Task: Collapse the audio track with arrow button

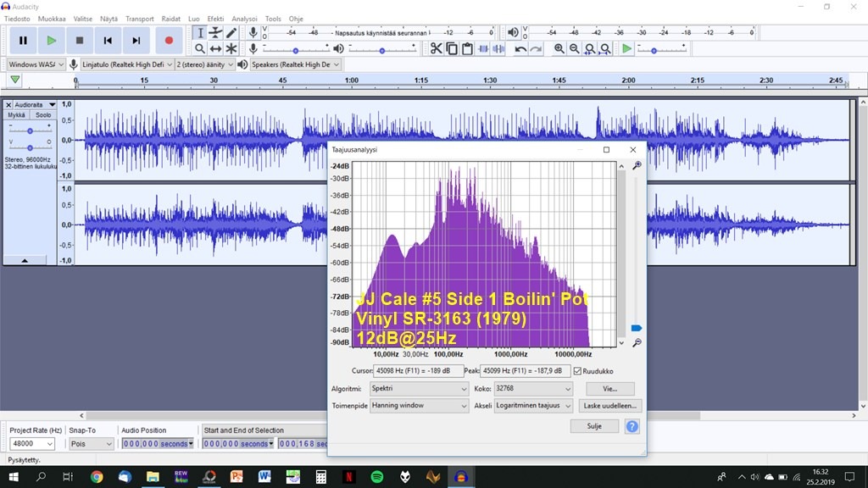Action: pyautogui.click(x=25, y=260)
